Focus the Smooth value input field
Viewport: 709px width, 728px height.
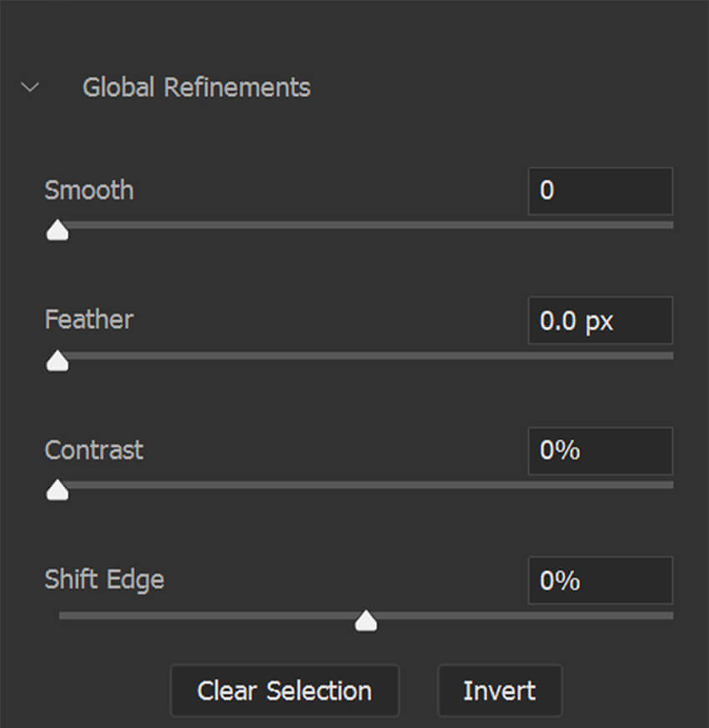tap(600, 191)
